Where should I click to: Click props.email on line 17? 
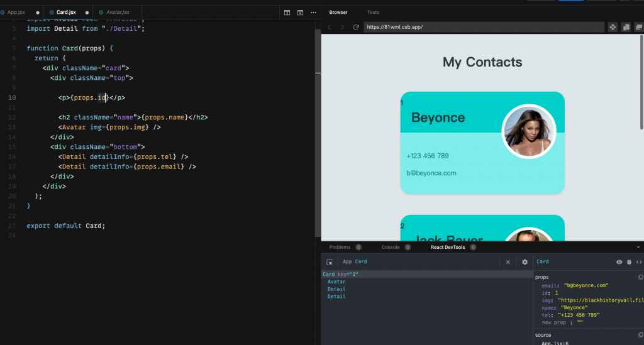point(158,167)
